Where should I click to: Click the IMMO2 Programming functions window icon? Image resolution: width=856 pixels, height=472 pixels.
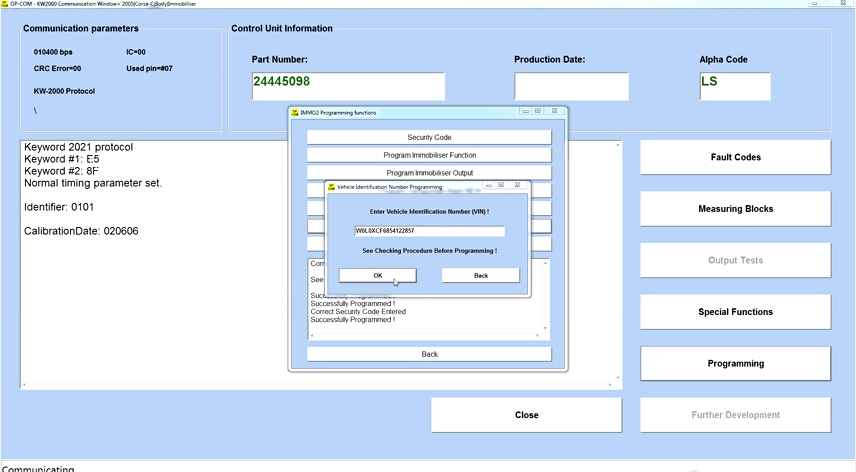tap(295, 112)
